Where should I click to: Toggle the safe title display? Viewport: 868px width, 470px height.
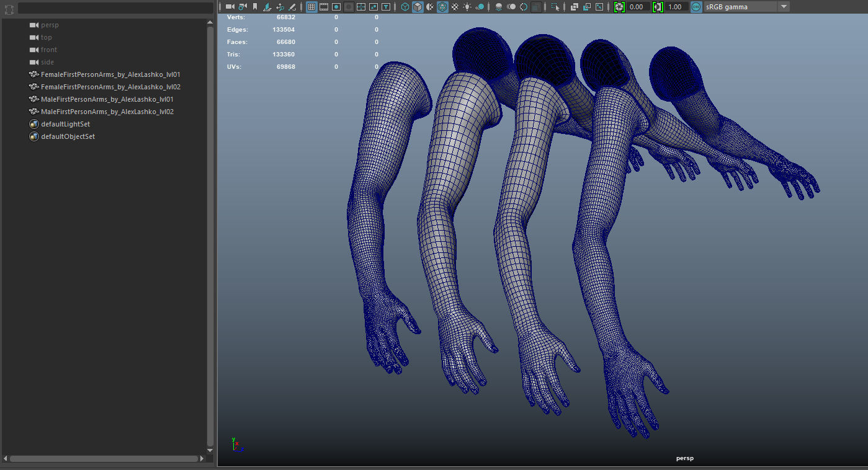pos(386,7)
